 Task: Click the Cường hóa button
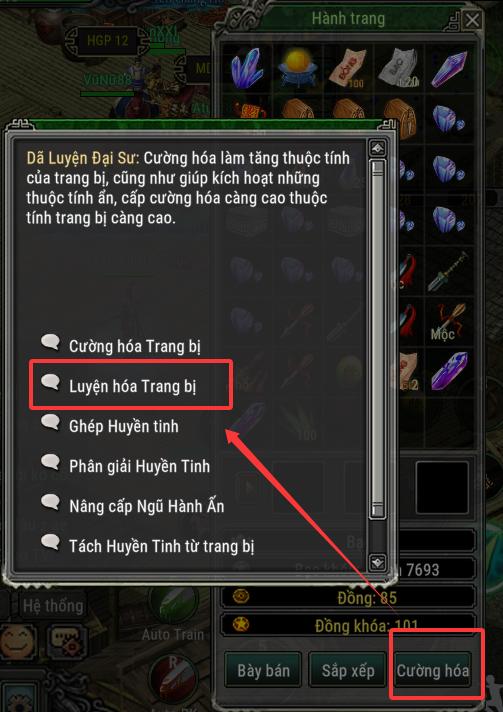433,670
